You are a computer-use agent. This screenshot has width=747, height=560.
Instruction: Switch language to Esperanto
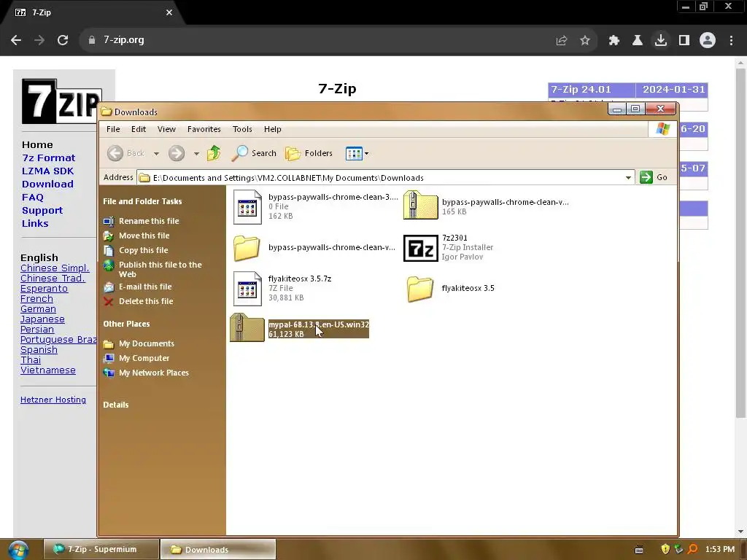pyautogui.click(x=44, y=289)
